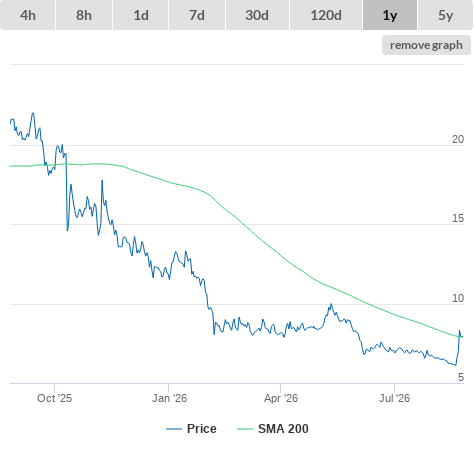
Task: Click the remove graph button
Action: [x=426, y=45]
